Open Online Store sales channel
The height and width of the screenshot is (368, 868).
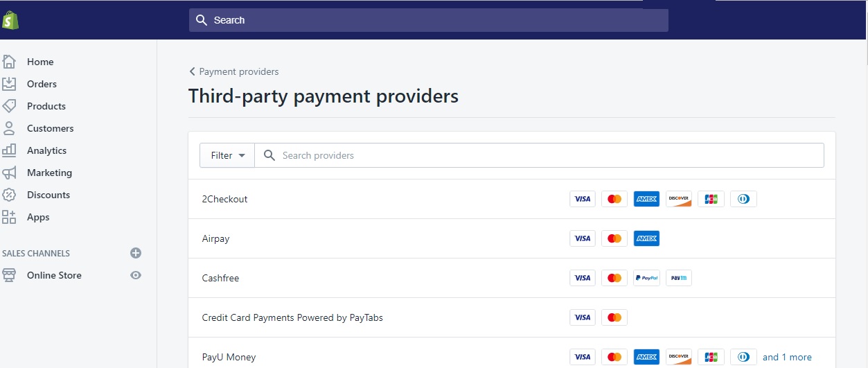click(x=54, y=275)
